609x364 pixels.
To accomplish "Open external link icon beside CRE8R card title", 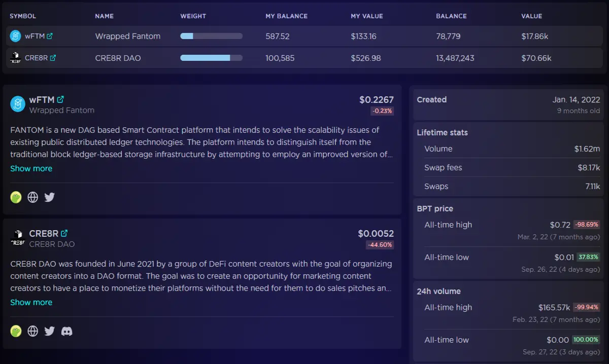I will coord(64,233).
